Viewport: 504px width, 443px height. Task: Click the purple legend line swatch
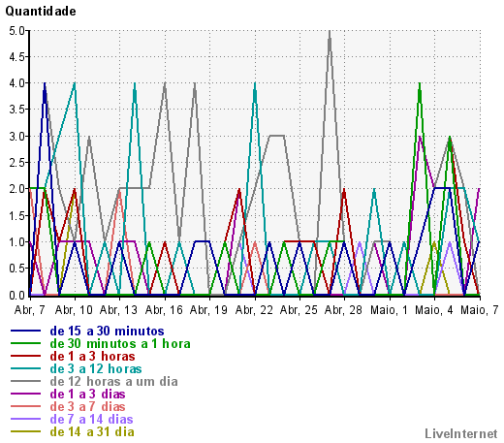pos(26,394)
